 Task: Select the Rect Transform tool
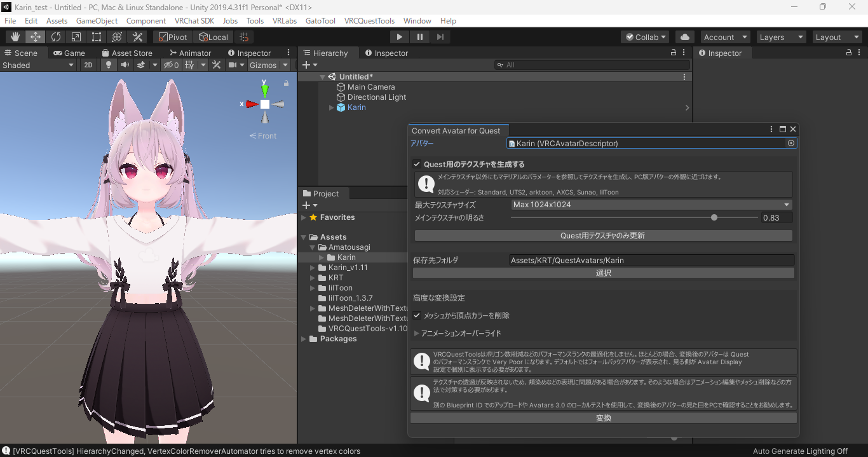pyautogui.click(x=96, y=36)
